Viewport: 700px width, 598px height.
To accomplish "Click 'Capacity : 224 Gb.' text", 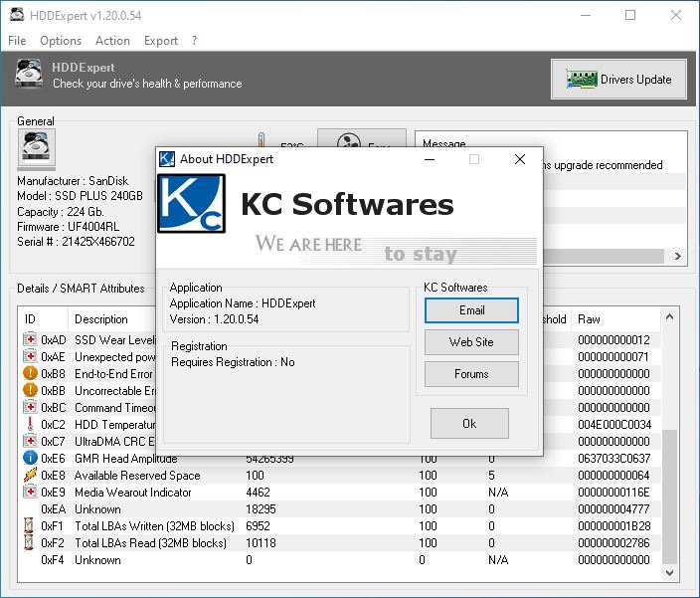I will point(61,212).
